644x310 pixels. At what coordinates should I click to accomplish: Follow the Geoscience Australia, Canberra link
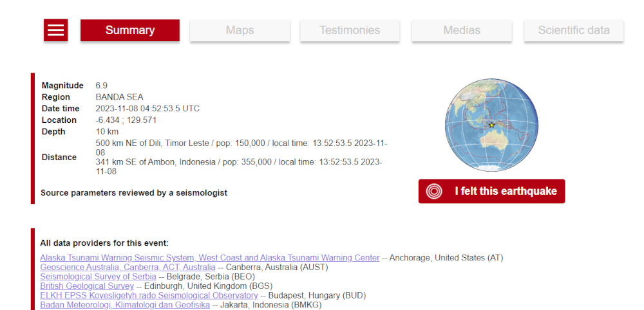point(128,267)
